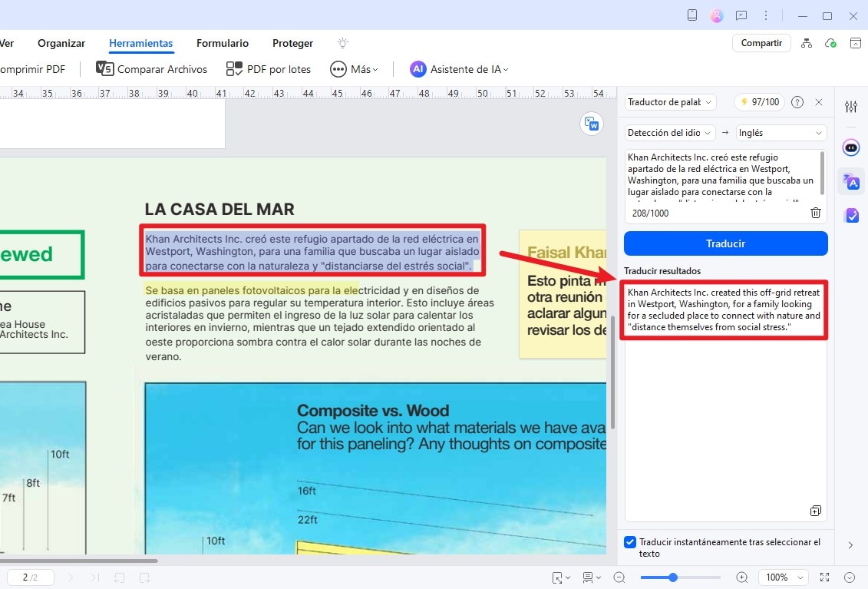Image resolution: width=868 pixels, height=589 pixels.
Task: Jump to the last page arrow
Action: pyautogui.click(x=94, y=577)
